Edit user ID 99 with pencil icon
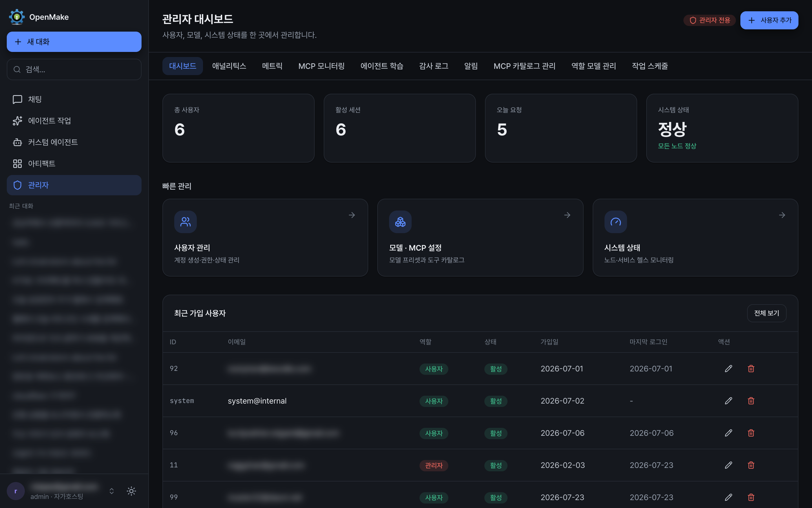 tap(729, 497)
